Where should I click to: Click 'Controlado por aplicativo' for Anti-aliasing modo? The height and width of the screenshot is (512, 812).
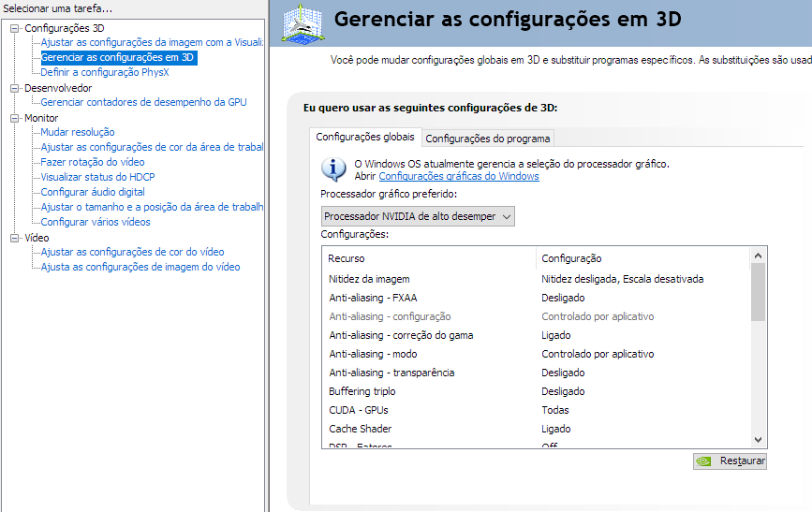pyautogui.click(x=598, y=354)
